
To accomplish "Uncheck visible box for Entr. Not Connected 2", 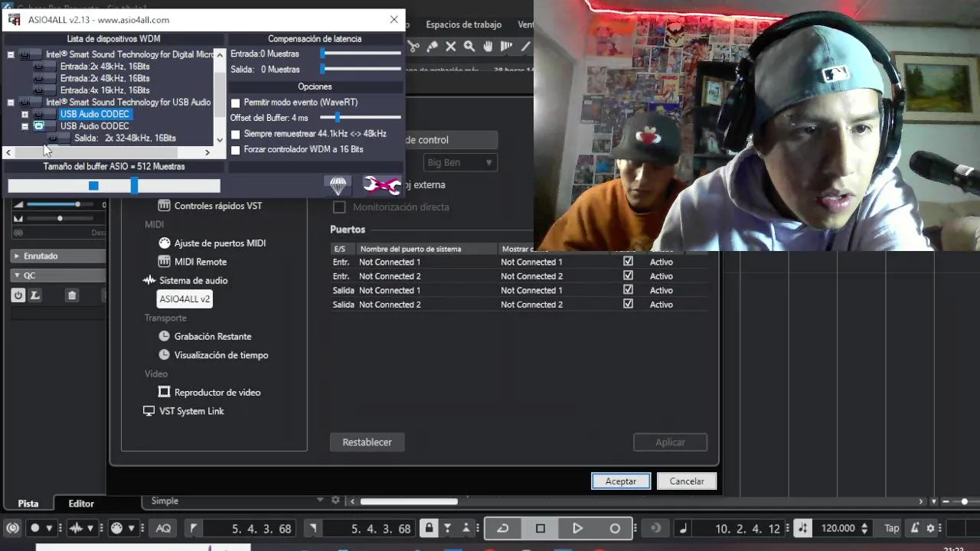I will pos(629,275).
